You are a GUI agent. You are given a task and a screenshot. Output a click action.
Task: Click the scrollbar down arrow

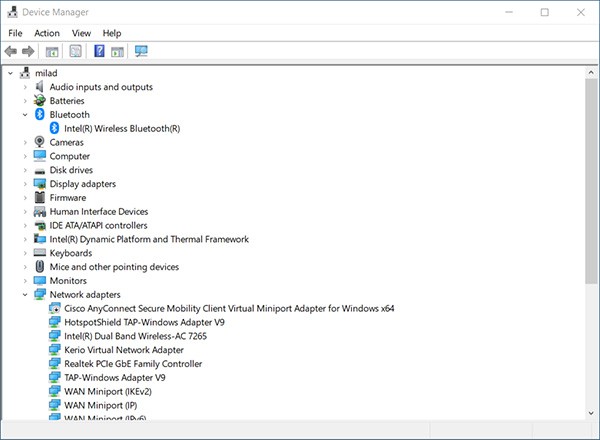point(591,412)
